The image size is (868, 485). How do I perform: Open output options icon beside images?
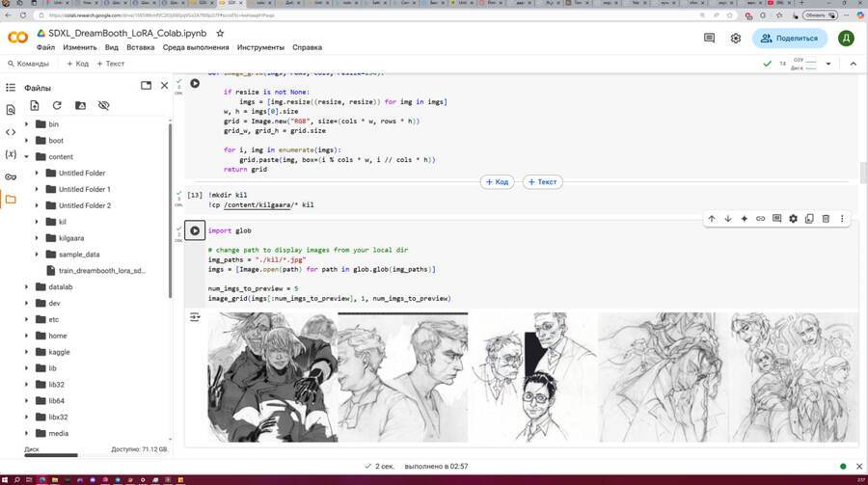[195, 317]
